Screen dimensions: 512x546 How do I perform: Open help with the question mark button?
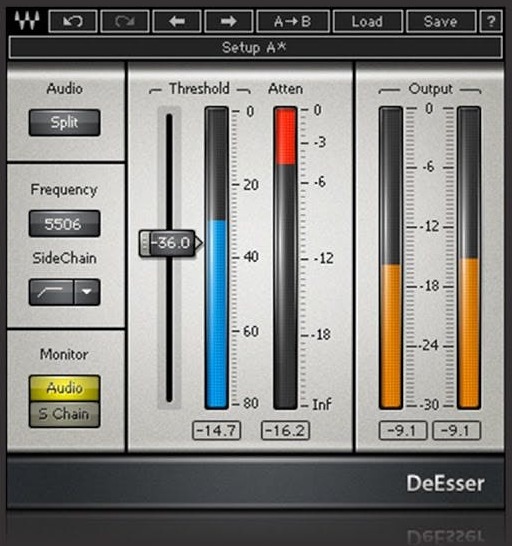[x=491, y=22]
